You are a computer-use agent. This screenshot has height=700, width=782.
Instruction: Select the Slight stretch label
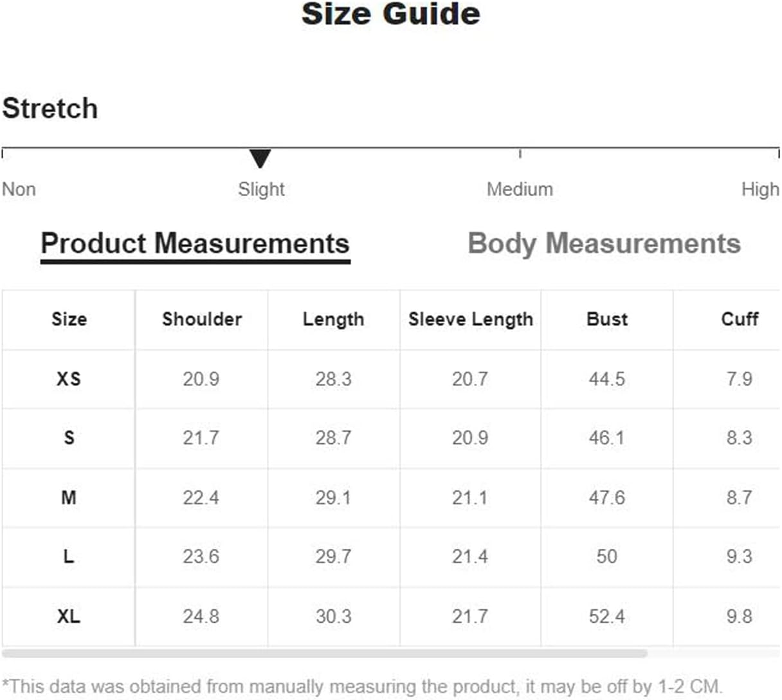click(x=261, y=189)
